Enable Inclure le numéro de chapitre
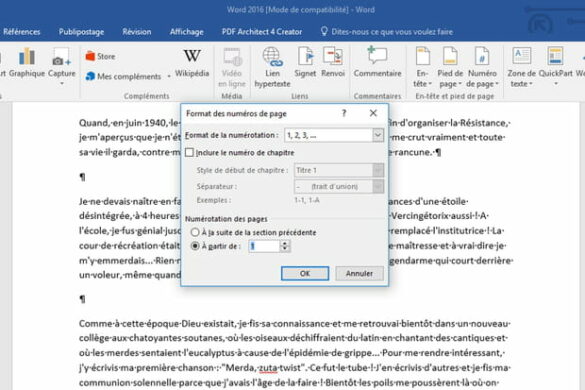The height and width of the screenshot is (390, 585). 190,152
